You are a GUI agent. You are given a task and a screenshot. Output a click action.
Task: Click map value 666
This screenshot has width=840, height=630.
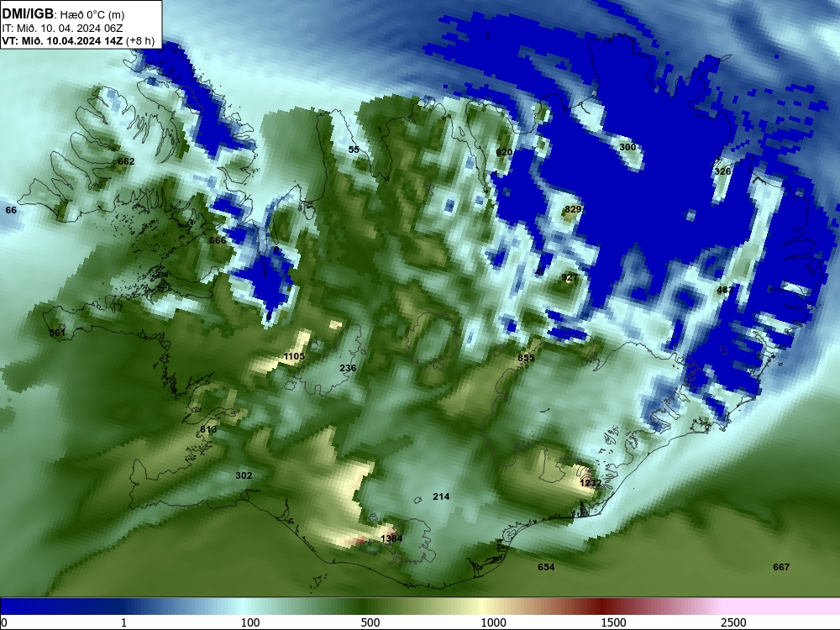point(218,240)
